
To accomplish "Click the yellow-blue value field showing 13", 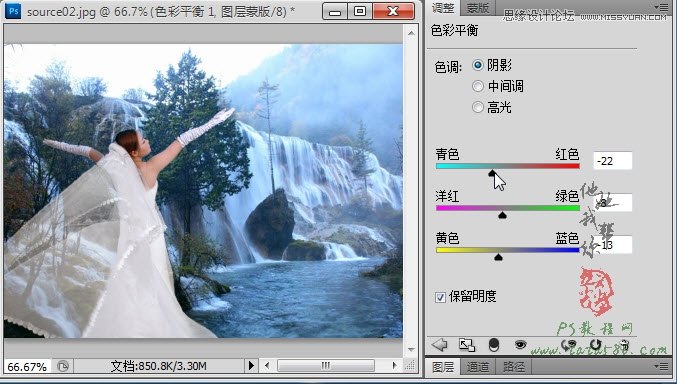I will (613, 245).
